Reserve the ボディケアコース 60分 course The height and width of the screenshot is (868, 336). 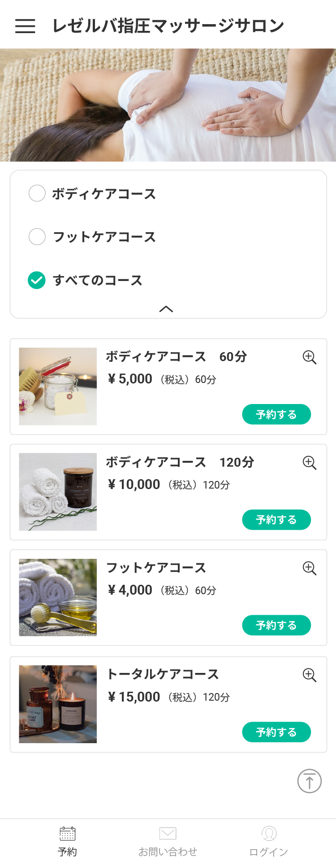click(x=276, y=414)
